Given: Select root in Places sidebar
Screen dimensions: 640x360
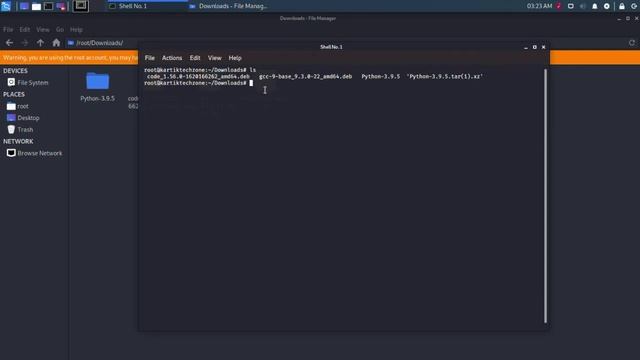Looking at the screenshot, I should click(x=18, y=106).
